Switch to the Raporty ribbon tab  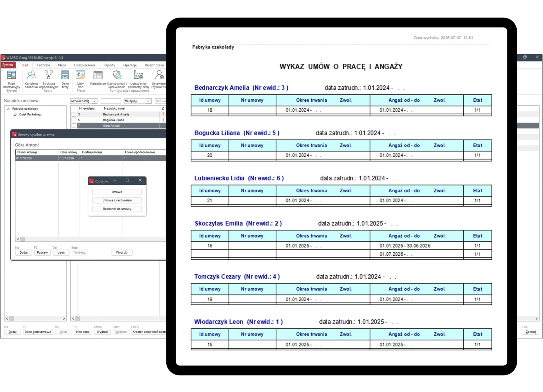coord(109,65)
